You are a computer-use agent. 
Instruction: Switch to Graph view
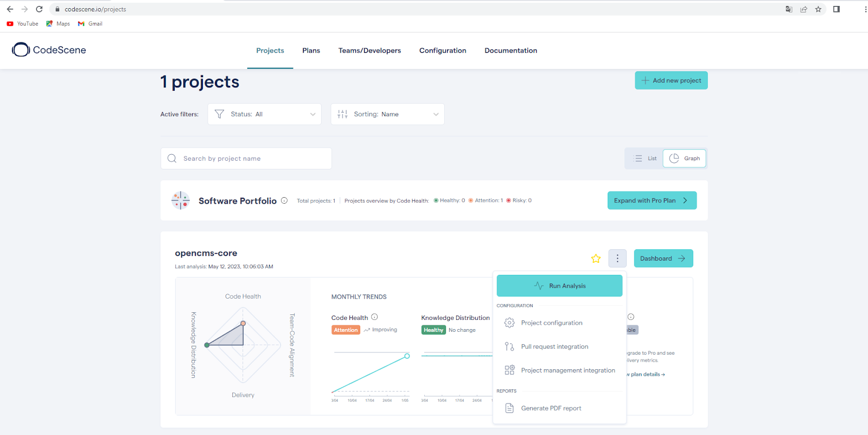coord(685,159)
